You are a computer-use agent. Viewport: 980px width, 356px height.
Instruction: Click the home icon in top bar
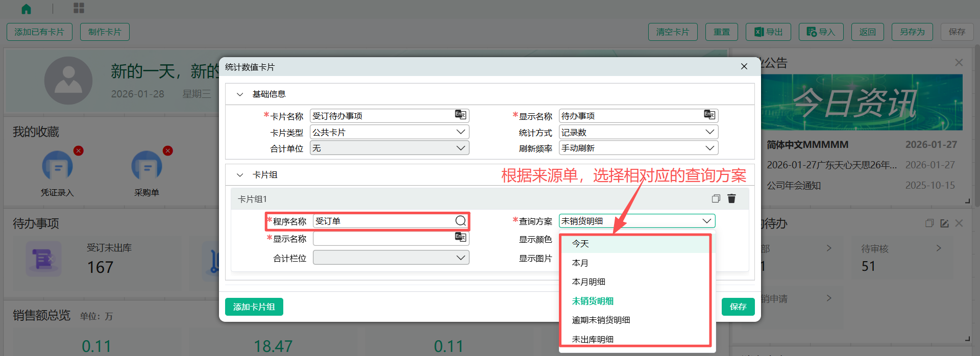(26, 9)
